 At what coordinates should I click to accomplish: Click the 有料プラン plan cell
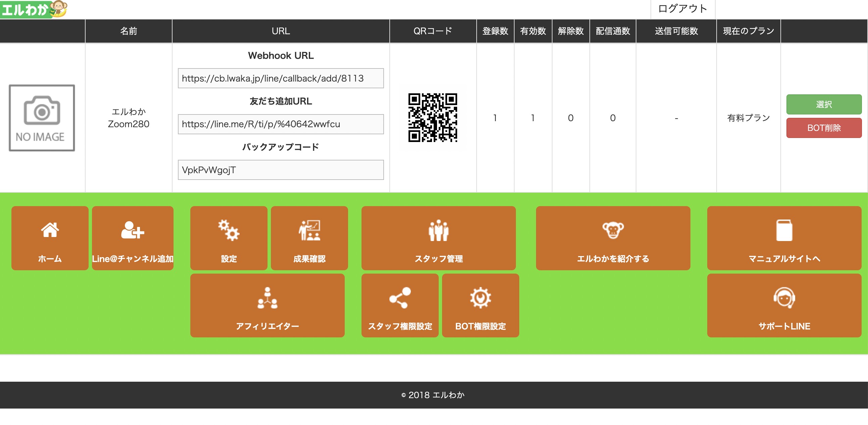tap(749, 117)
